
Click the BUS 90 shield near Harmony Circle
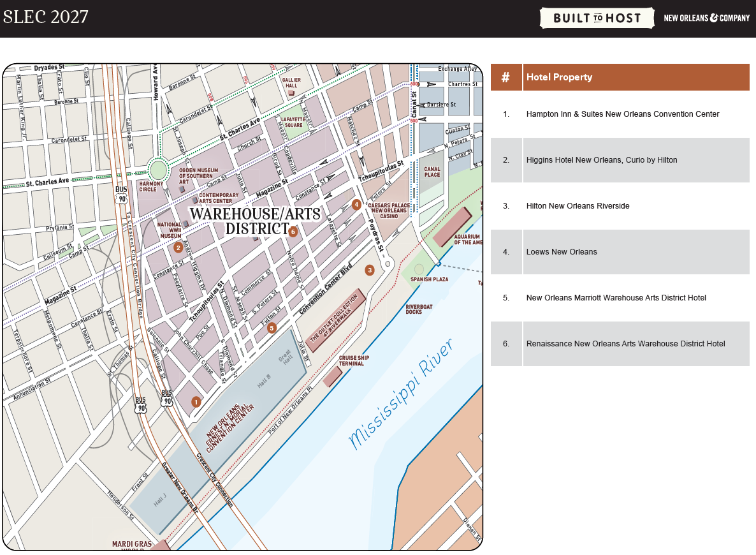click(122, 195)
